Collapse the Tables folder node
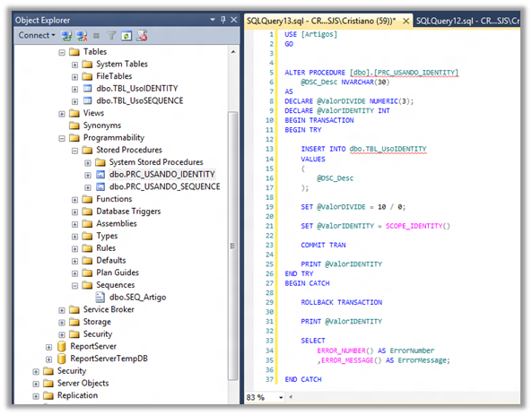Viewport: 532px width, 415px height. click(x=62, y=52)
